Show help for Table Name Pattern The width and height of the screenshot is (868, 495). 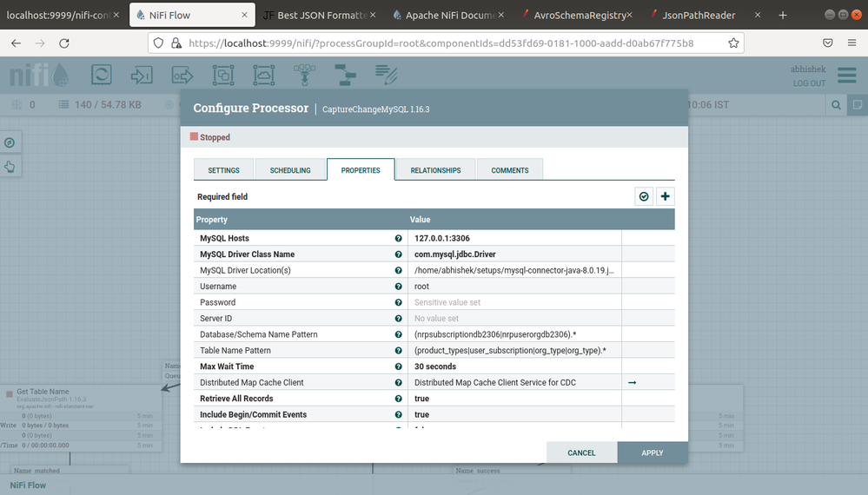tap(398, 351)
